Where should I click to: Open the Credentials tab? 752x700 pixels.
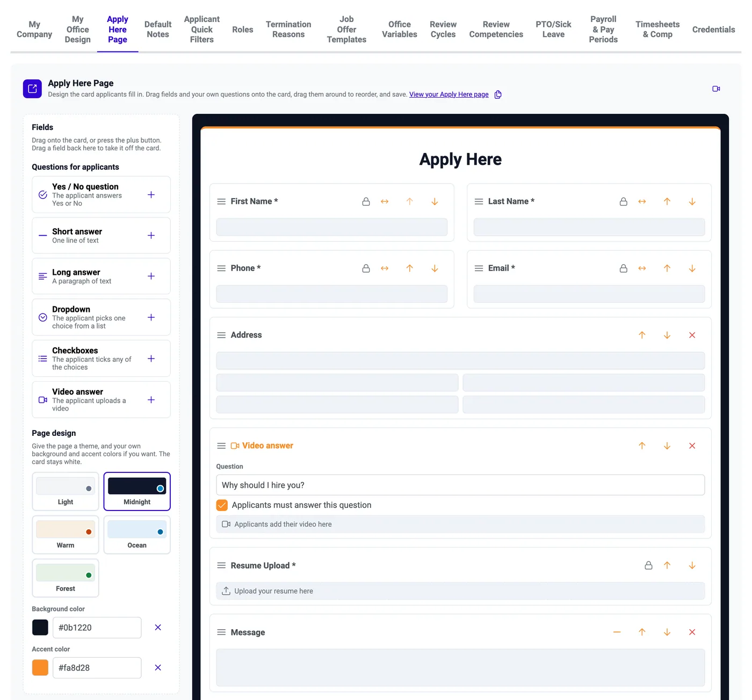(x=713, y=30)
